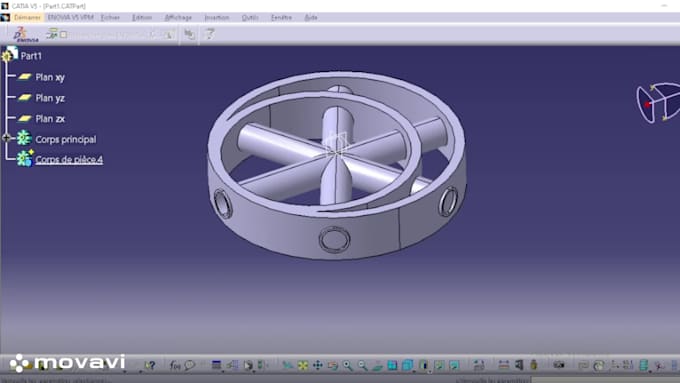Open the Aide menu
This screenshot has height=383, width=680.
[311, 17]
